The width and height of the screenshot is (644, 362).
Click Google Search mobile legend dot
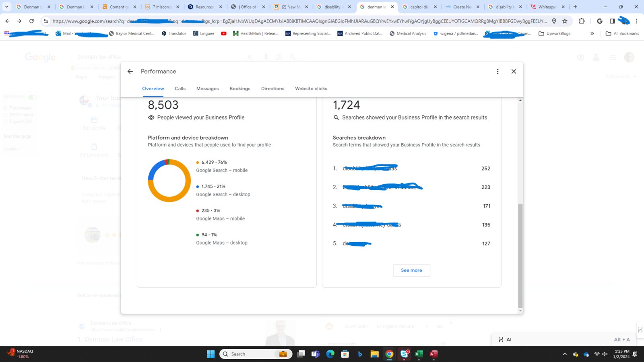click(x=198, y=162)
